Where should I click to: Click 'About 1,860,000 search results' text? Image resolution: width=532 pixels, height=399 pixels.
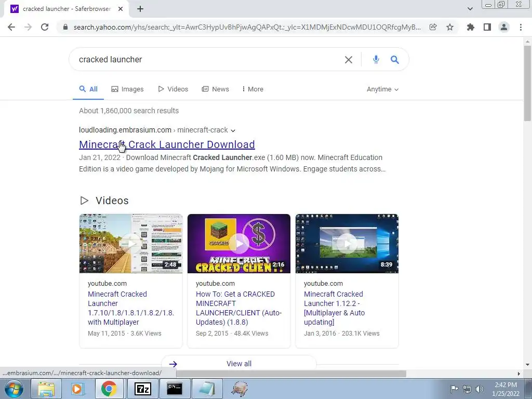[x=129, y=111]
